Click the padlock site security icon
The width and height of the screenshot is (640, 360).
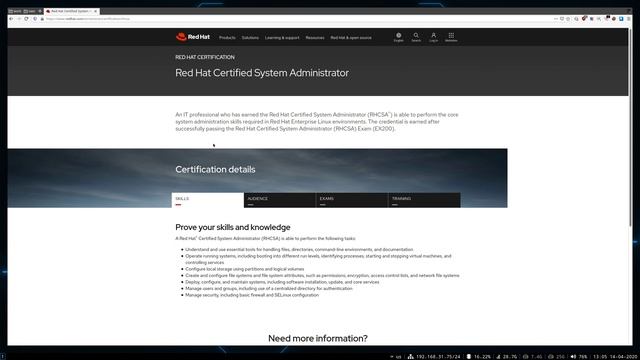point(42,19)
